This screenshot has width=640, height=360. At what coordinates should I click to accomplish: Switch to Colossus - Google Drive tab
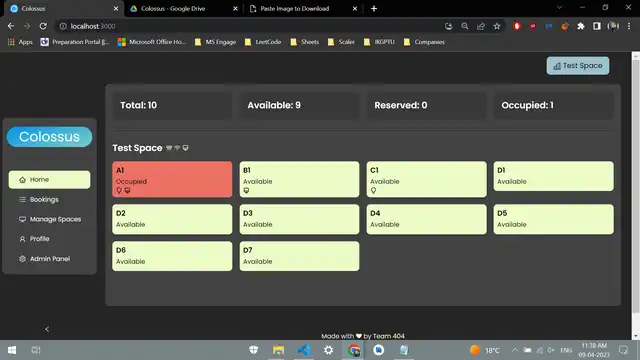coord(183,9)
